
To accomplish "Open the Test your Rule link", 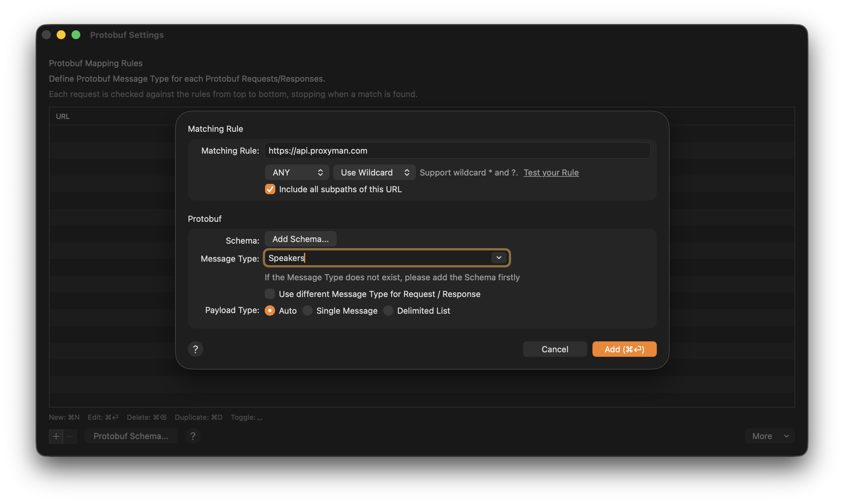I will (x=551, y=172).
